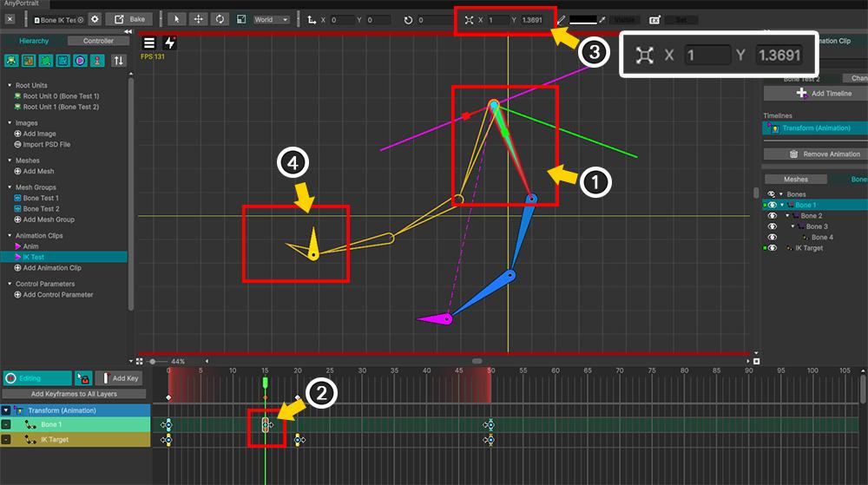Image resolution: width=868 pixels, height=485 pixels.
Task: Collapse the Meshes tree section
Action: [10, 161]
